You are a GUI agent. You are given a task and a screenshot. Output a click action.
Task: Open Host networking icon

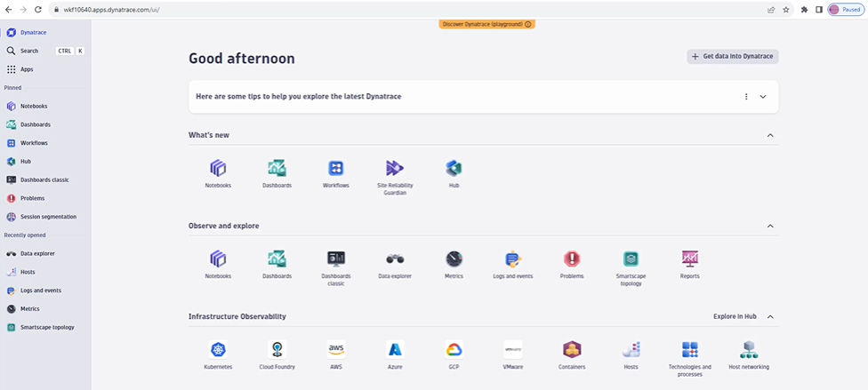(749, 349)
